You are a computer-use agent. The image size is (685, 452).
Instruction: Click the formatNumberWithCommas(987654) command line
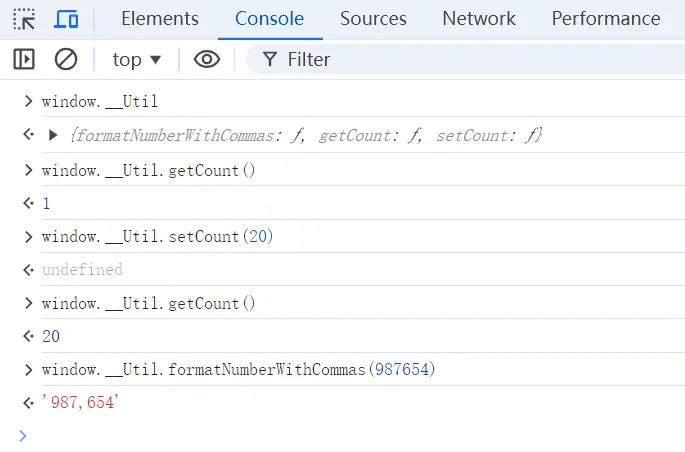[238, 370]
